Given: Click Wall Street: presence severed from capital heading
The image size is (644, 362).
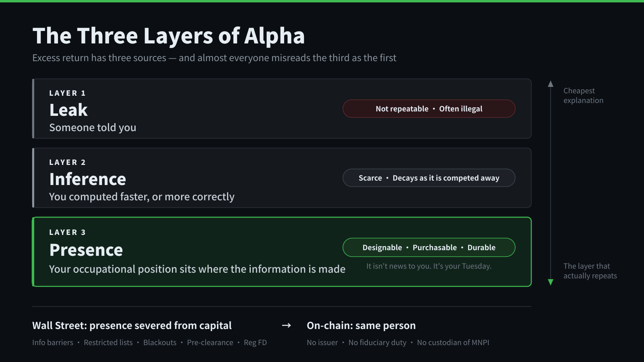Looking at the screenshot, I should coord(132,325).
